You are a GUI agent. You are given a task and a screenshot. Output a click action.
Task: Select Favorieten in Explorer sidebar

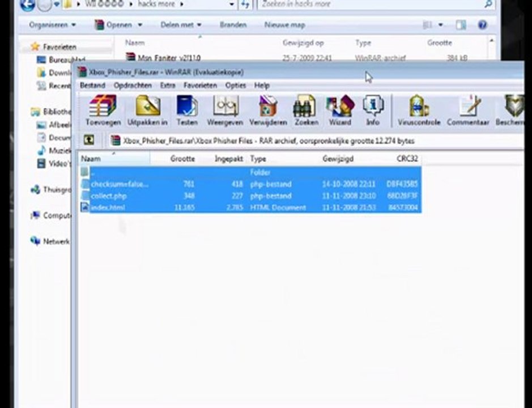(59, 47)
